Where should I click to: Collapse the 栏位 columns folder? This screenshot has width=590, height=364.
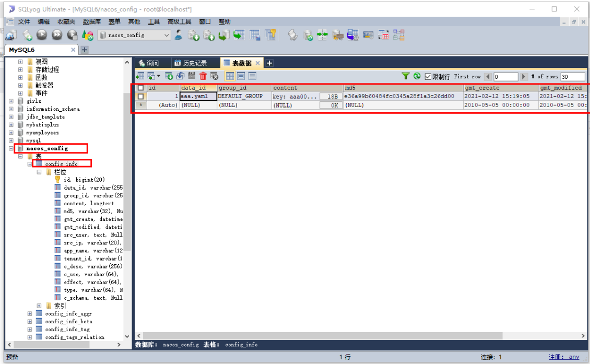(x=39, y=172)
